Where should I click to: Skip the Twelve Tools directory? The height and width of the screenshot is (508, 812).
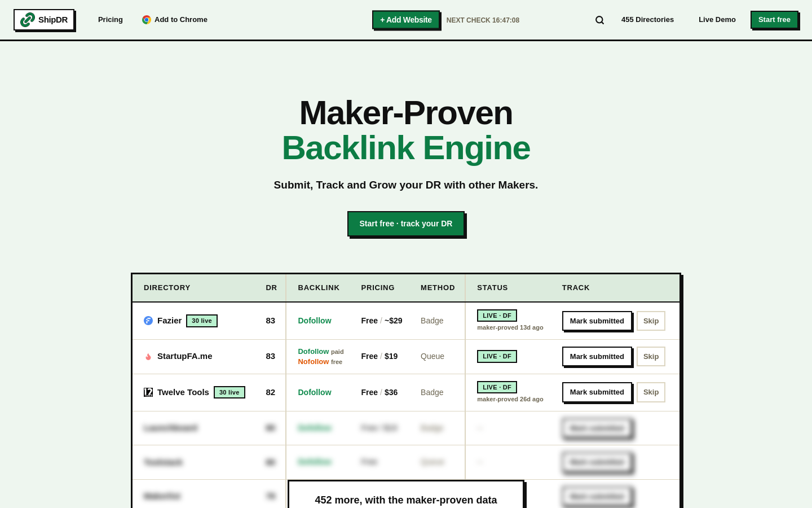click(651, 392)
